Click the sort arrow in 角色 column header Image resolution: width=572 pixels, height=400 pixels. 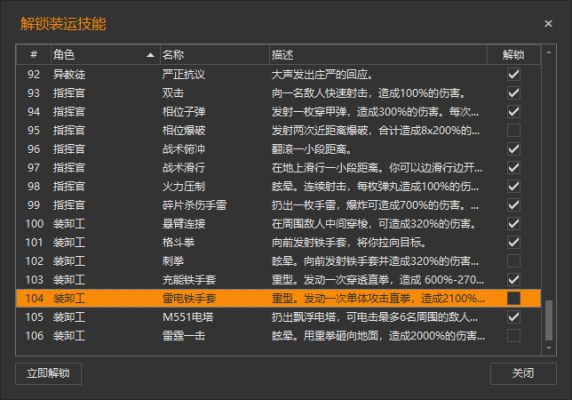point(150,55)
